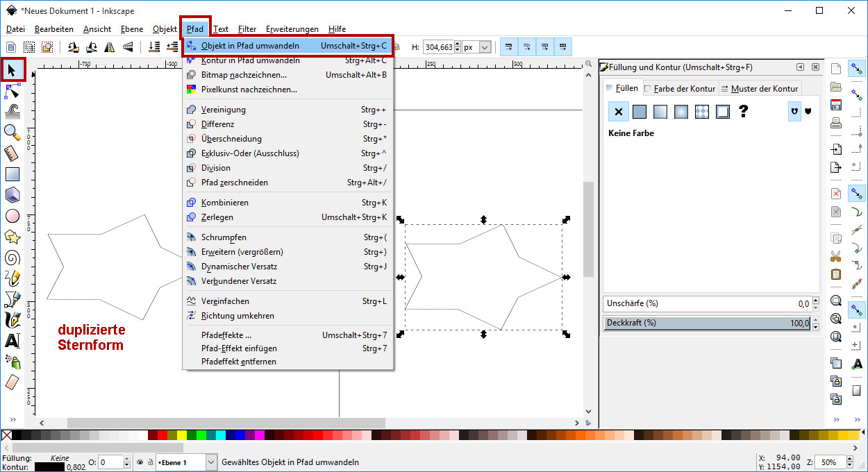This screenshot has height=472, width=868.
Task: Click the Deckkraft opacity slider
Action: point(708,323)
